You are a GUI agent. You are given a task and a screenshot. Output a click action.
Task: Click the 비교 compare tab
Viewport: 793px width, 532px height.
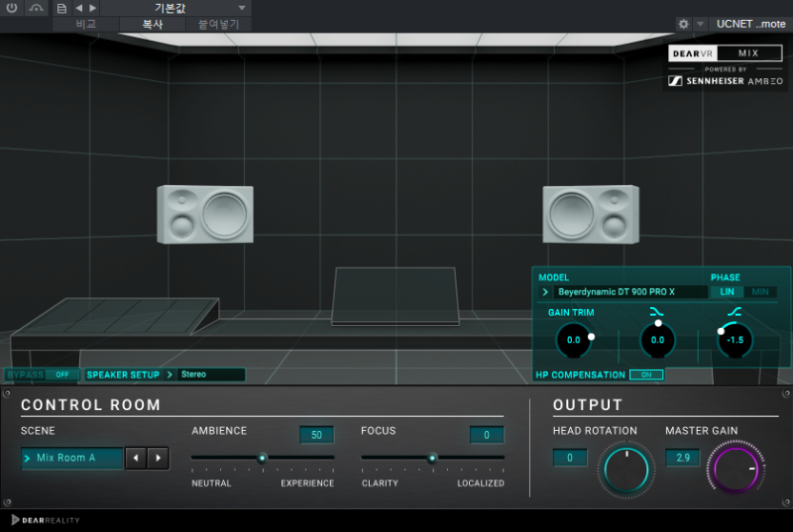tap(86, 24)
